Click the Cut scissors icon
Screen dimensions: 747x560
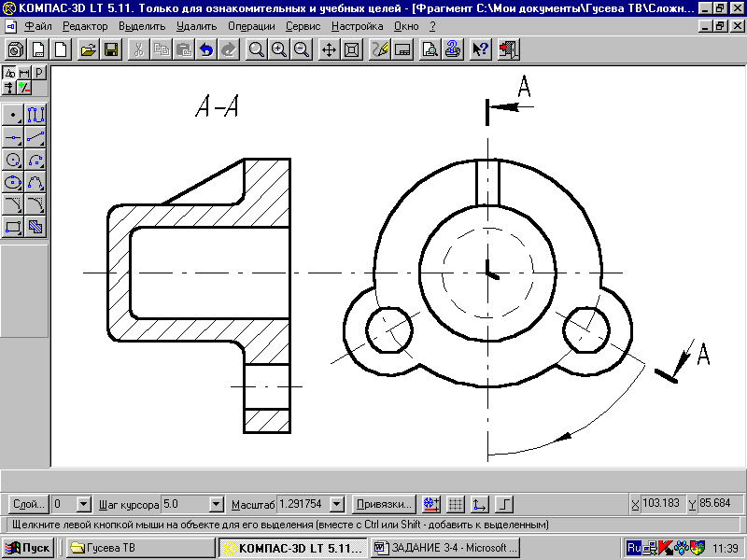[139, 49]
